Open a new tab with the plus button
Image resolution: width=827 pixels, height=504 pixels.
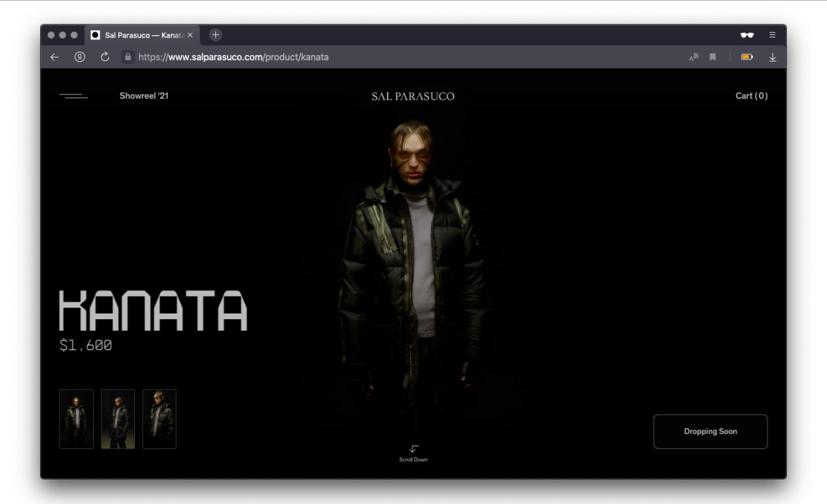(x=216, y=35)
